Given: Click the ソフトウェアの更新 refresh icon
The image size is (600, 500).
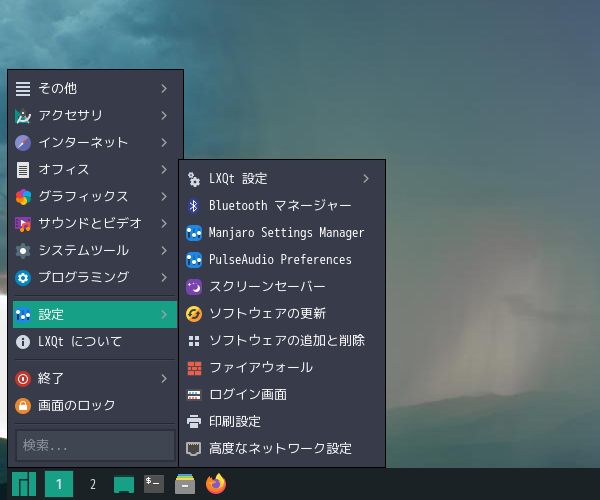Looking at the screenshot, I should coord(194,314).
